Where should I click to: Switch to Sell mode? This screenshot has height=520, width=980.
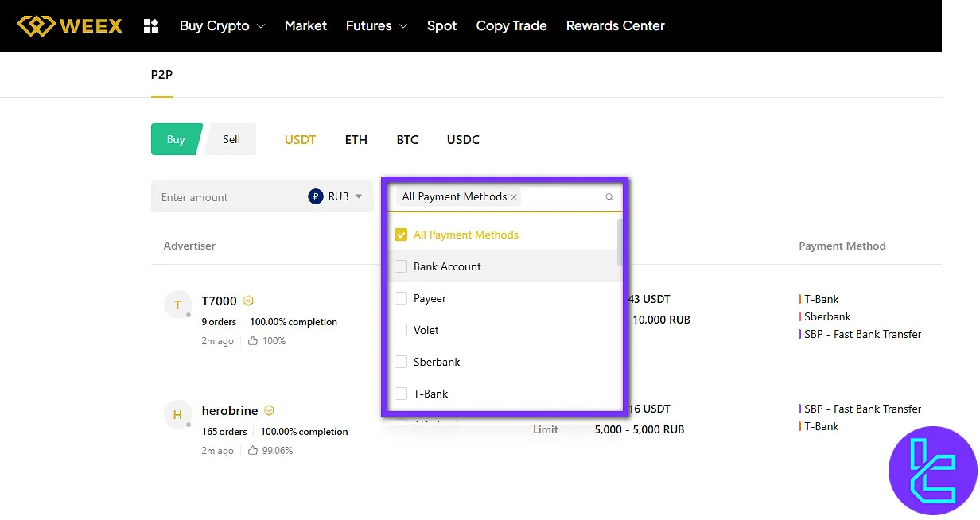(x=231, y=139)
